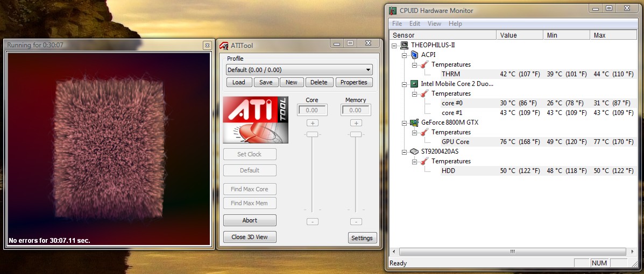Click the ATITool title bar icon
Viewport: 644px width, 274px height.
point(224,46)
